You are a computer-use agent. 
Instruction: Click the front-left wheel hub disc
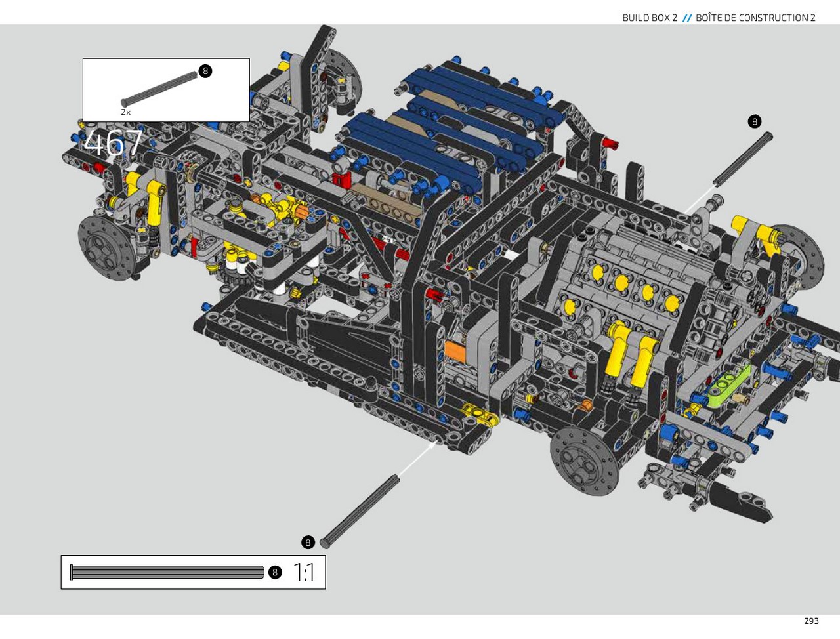coord(108,247)
